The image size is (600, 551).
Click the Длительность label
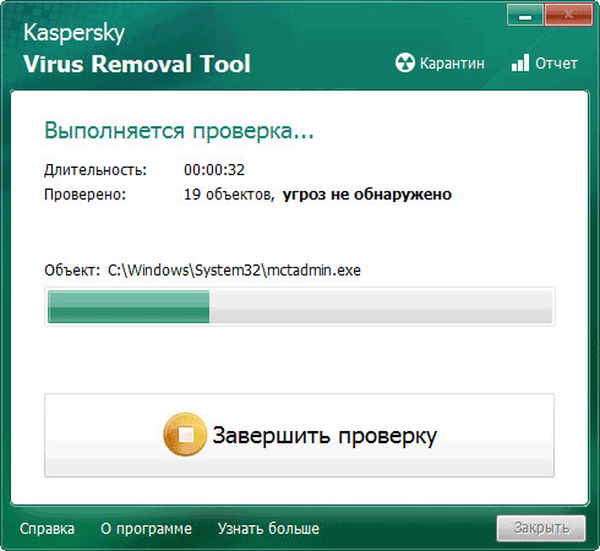[x=95, y=170]
